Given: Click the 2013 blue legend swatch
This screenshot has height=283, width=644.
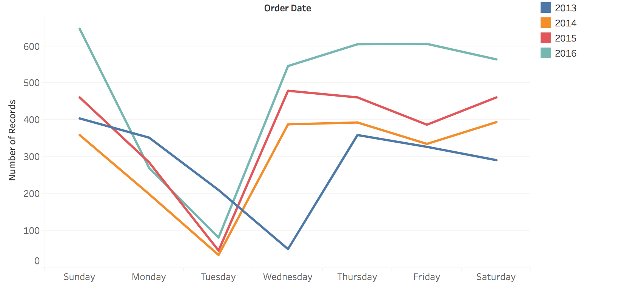Looking at the screenshot, I should (x=545, y=8).
